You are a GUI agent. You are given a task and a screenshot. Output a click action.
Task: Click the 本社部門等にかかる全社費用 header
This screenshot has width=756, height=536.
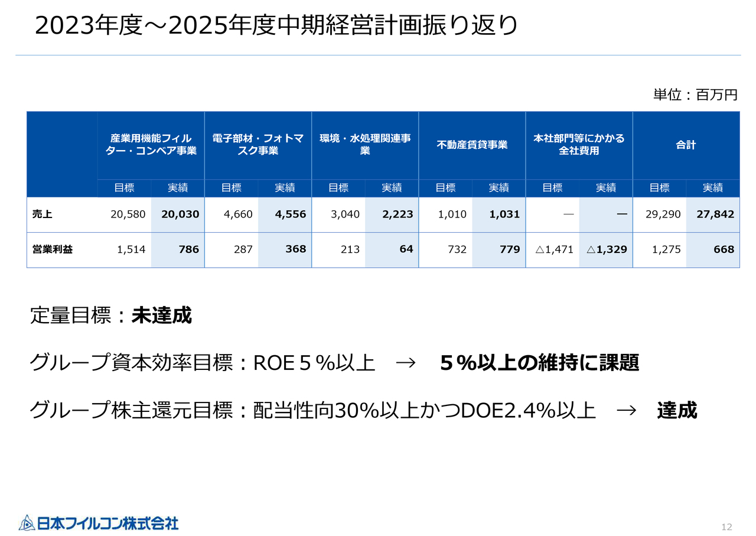(579, 145)
